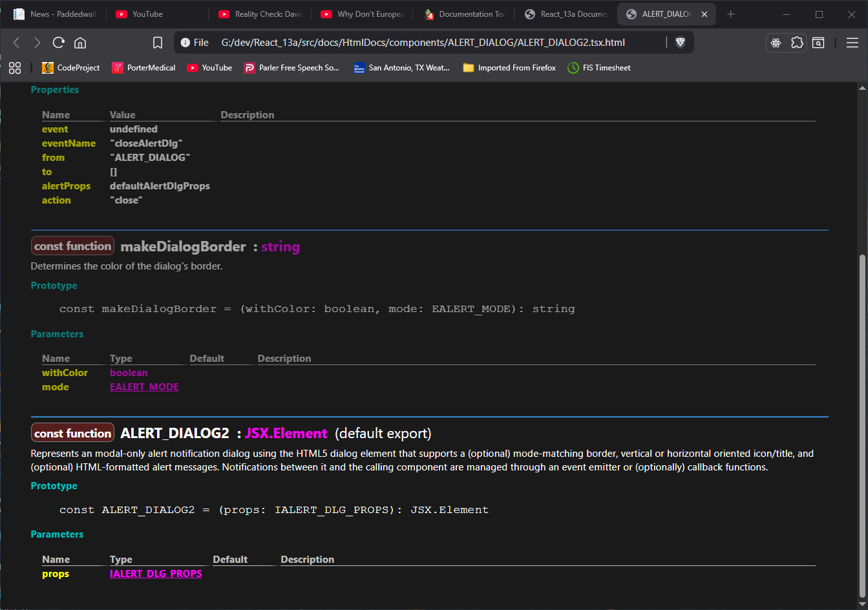The height and width of the screenshot is (610, 868).
Task: Open the PorterMedical bookmark
Action: [x=143, y=68]
